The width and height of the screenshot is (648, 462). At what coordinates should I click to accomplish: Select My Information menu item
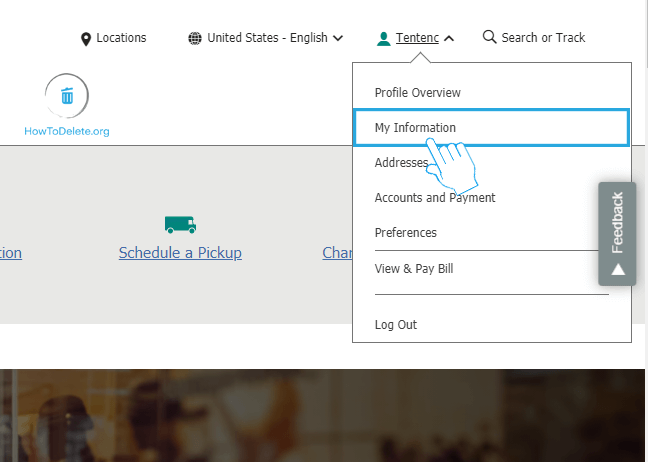415,128
